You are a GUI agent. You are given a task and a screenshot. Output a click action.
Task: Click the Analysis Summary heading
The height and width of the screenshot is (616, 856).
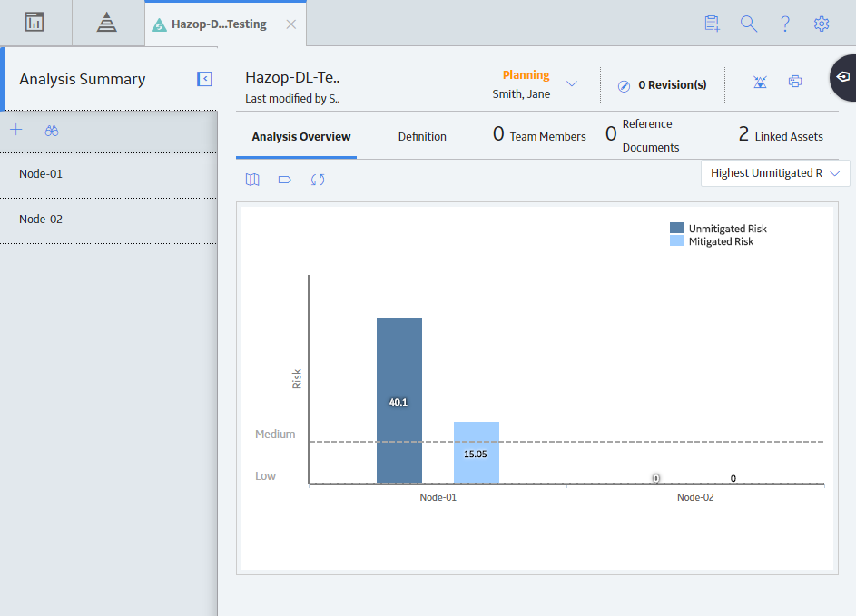click(83, 79)
